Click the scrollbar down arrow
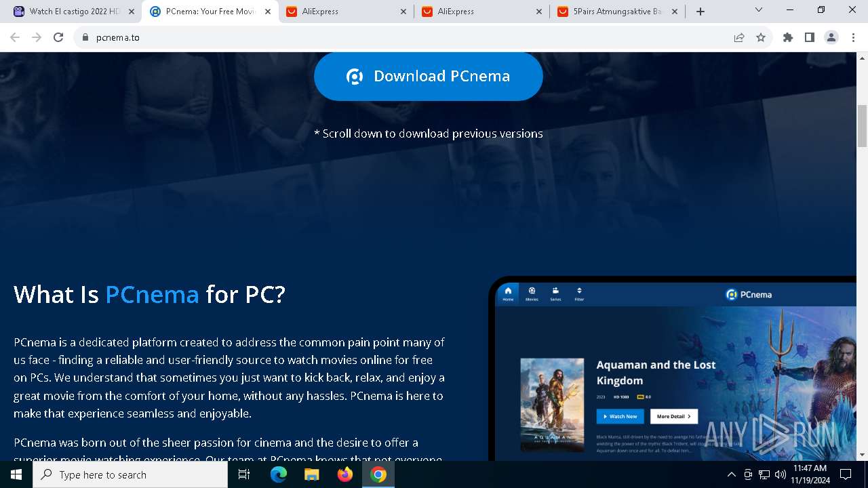 (862, 455)
